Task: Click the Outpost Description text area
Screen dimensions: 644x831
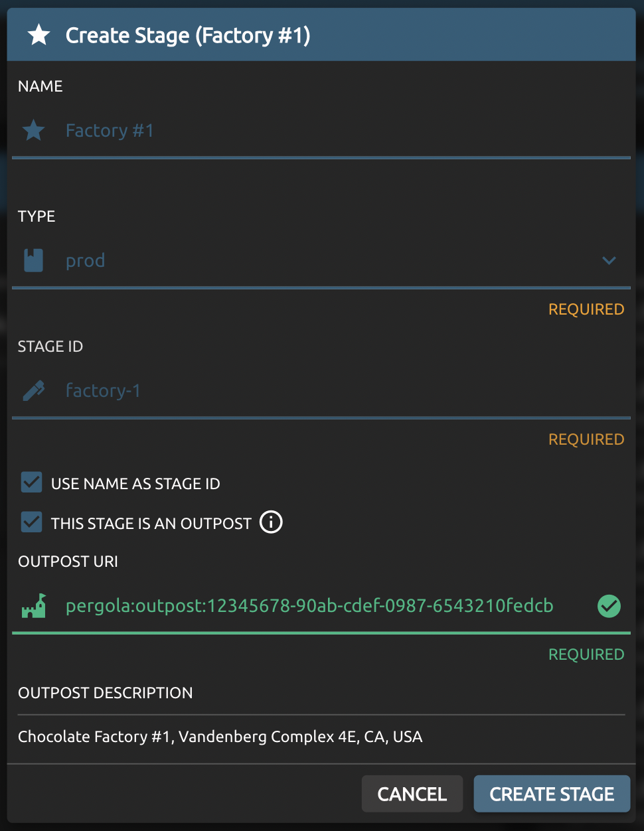Action: (319, 737)
